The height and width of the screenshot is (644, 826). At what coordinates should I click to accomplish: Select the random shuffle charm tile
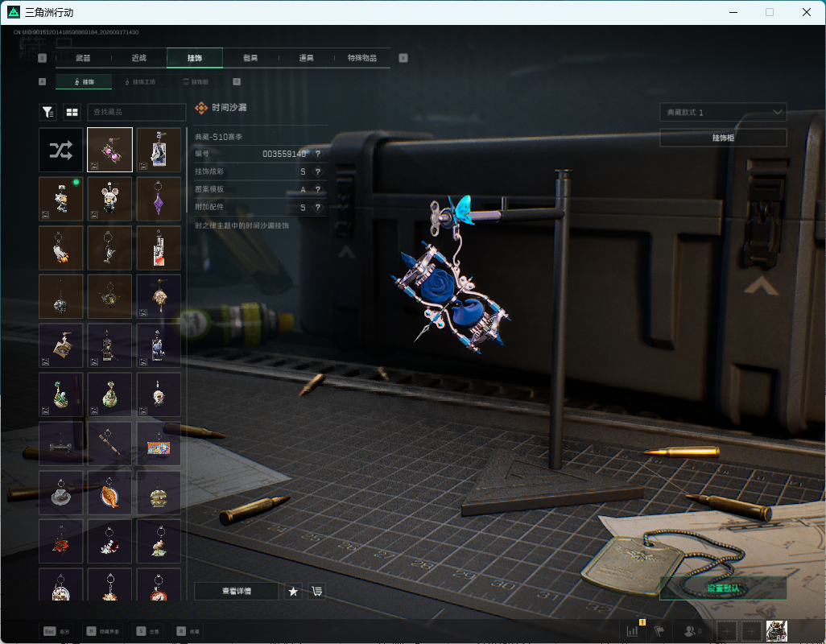[61, 150]
